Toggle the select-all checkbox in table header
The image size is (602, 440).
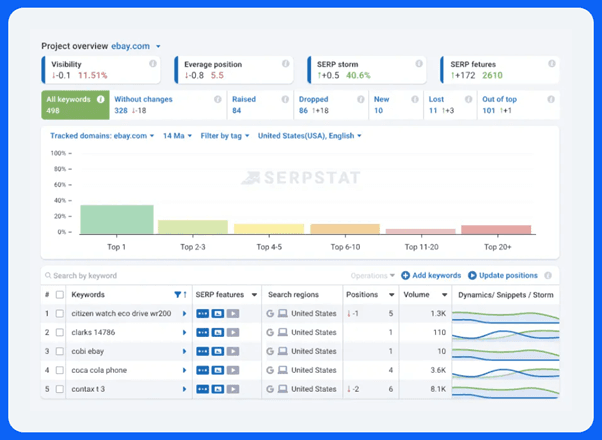click(x=60, y=295)
